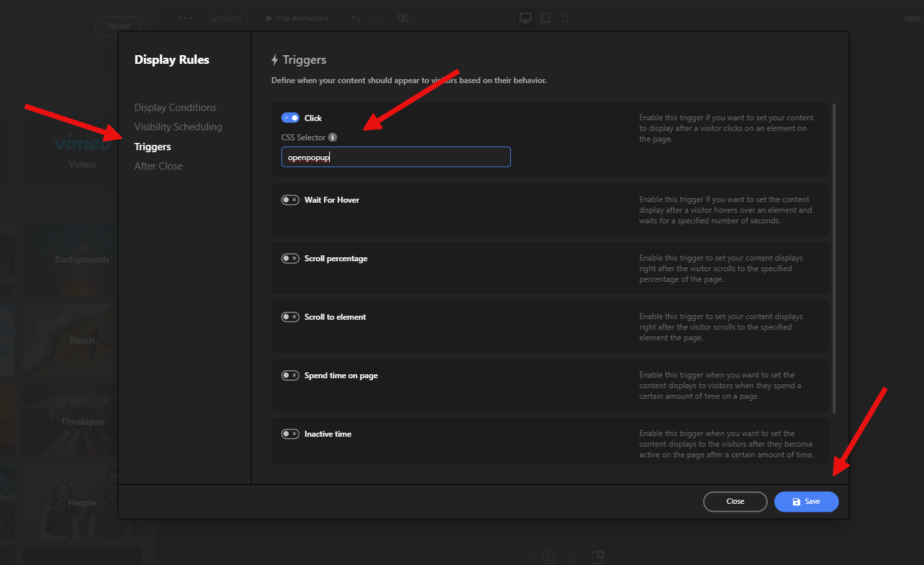Go to next slide arrow icon at bottom
Screen dimensions: 924x565
pos(569,557)
